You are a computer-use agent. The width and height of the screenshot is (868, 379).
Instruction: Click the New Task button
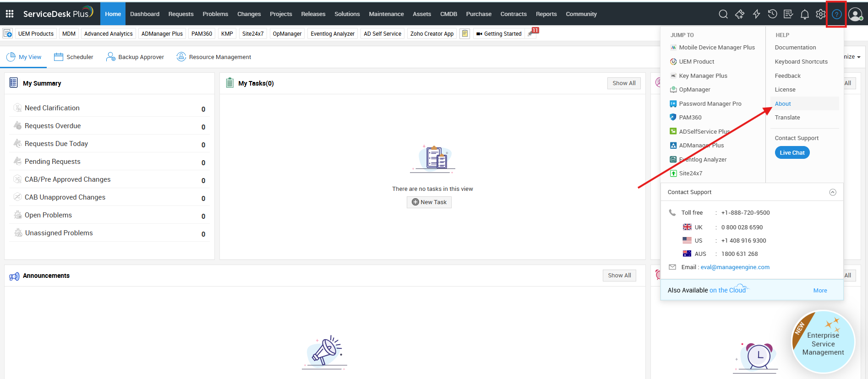click(x=429, y=202)
